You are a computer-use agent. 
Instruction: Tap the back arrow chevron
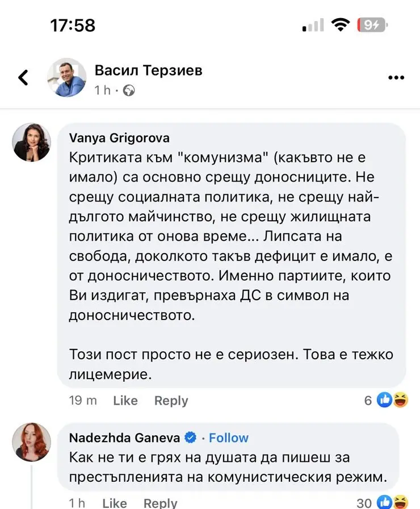[x=23, y=77]
